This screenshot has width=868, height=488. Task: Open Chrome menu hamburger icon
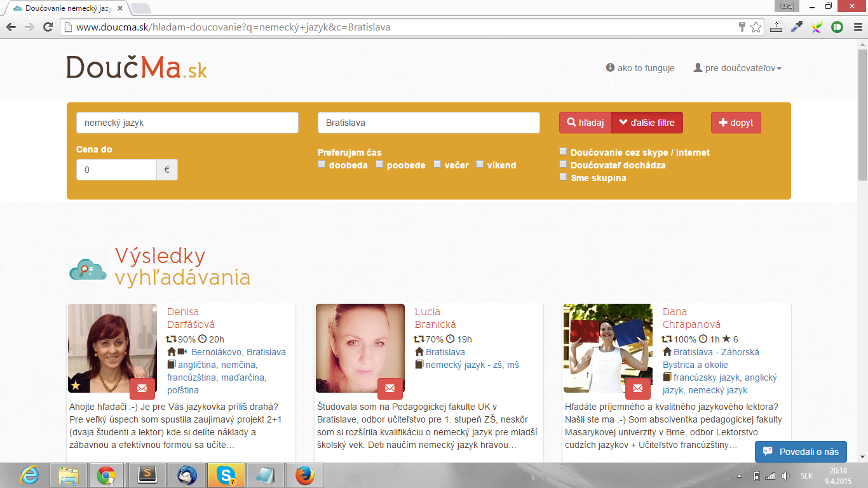point(857,27)
